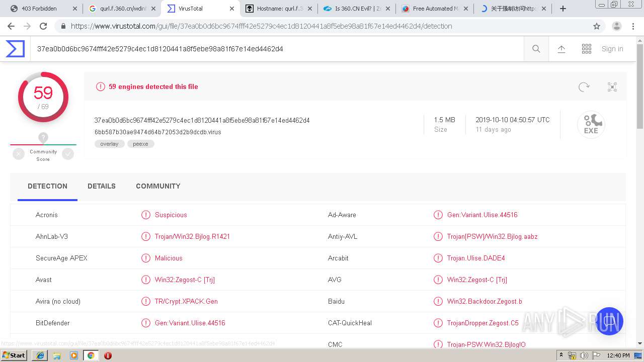Click TrojanDropper.Zegost.C5 result

coord(482,323)
